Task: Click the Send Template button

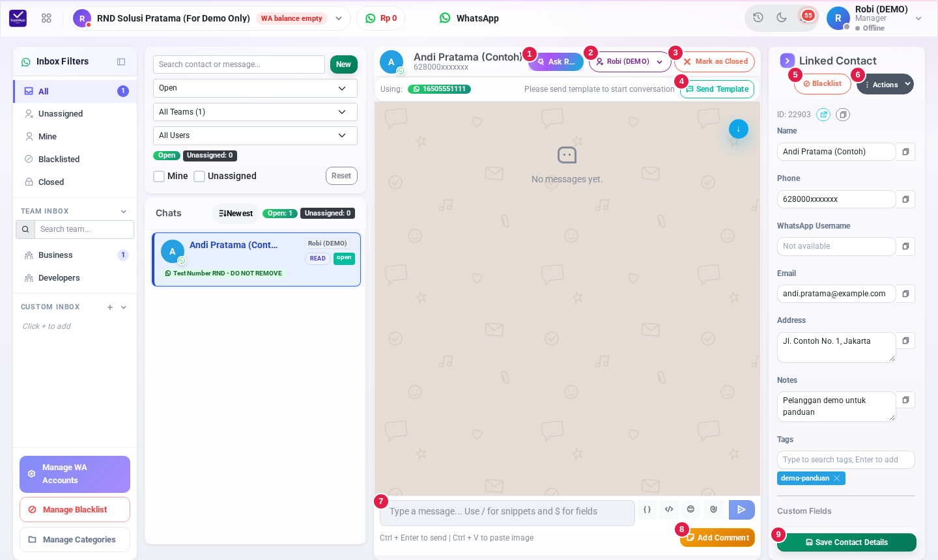Action: click(x=717, y=89)
